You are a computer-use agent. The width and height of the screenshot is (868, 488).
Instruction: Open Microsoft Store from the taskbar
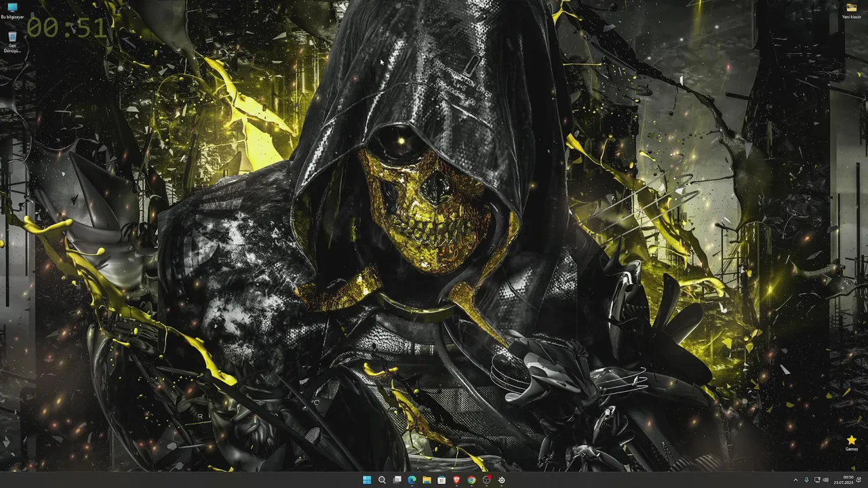(x=441, y=480)
